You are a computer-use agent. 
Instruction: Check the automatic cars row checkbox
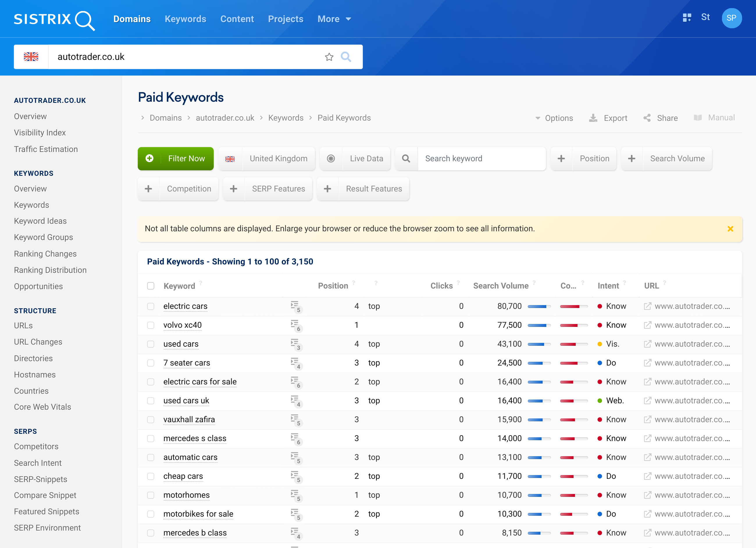[x=151, y=457]
